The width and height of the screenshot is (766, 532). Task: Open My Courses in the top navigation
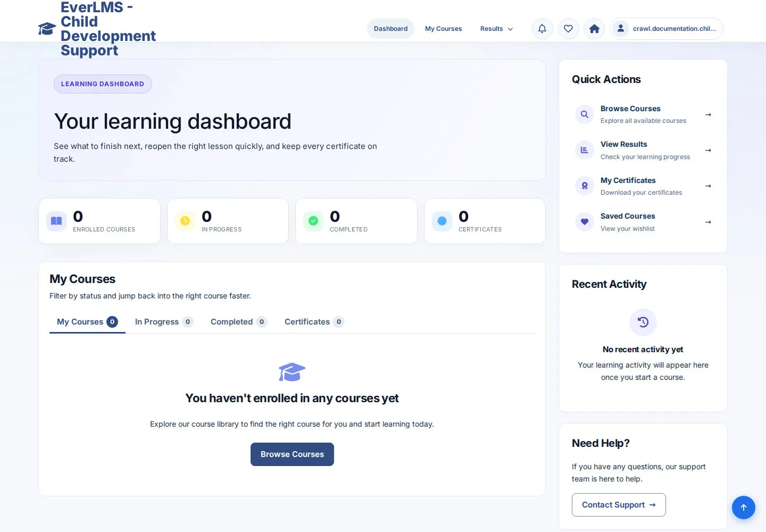point(443,29)
